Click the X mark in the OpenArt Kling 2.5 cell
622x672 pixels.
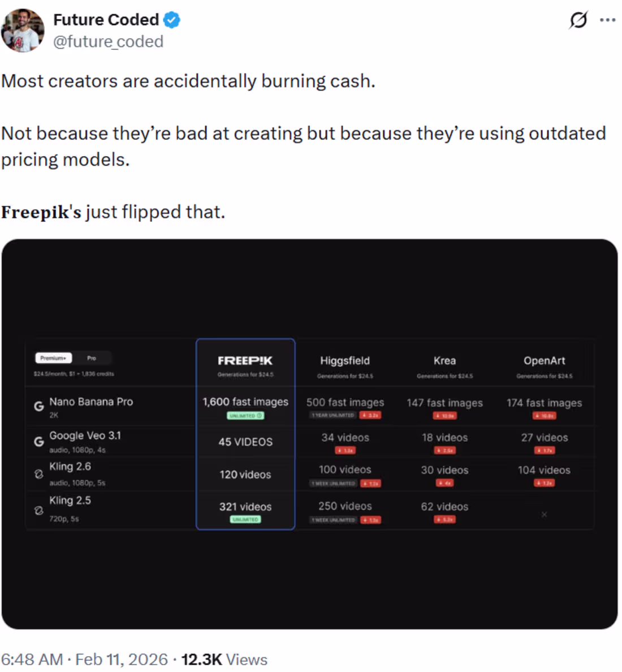point(544,515)
